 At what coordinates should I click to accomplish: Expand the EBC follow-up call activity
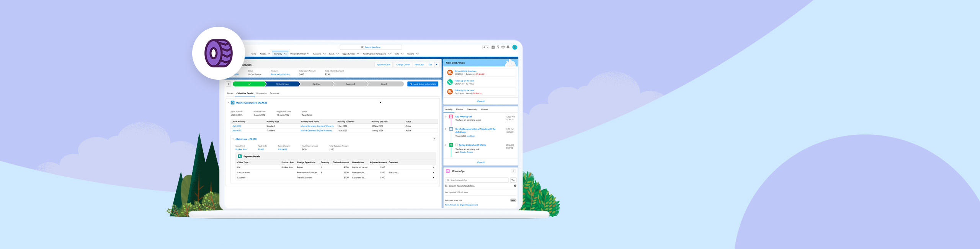coord(446,116)
